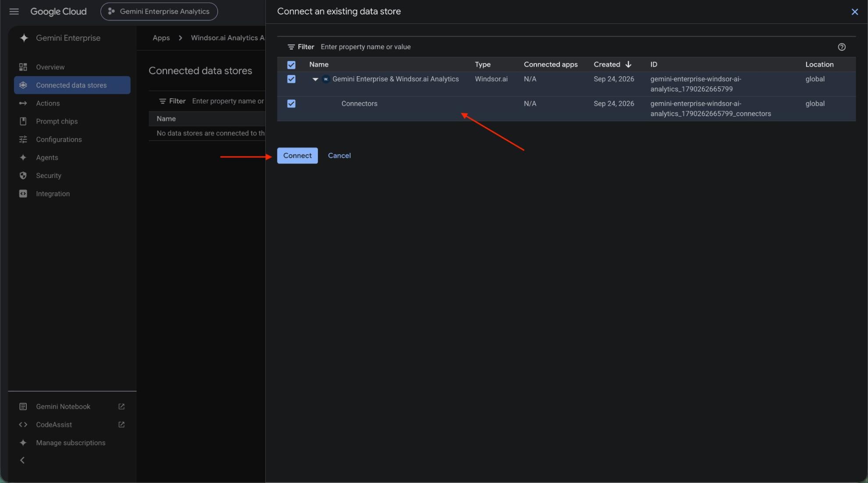This screenshot has height=483, width=868.
Task: Select Agents in the sidebar
Action: [72, 157]
